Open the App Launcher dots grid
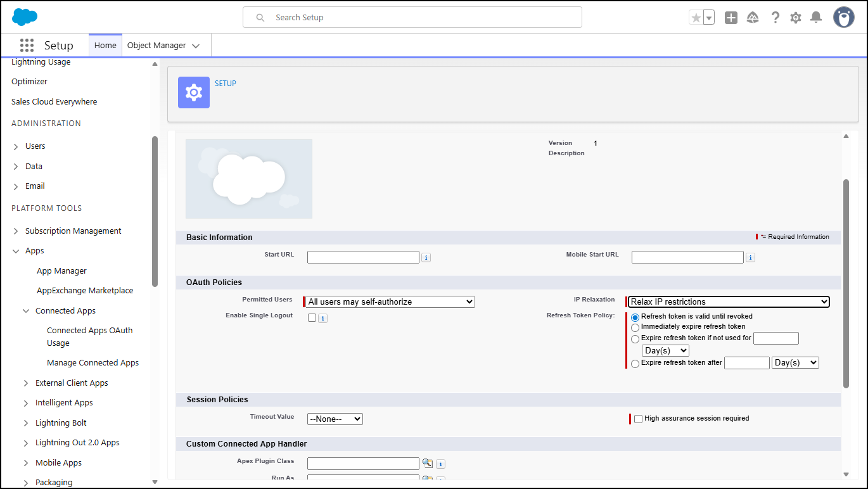Viewport: 868px width, 489px height. (27, 46)
